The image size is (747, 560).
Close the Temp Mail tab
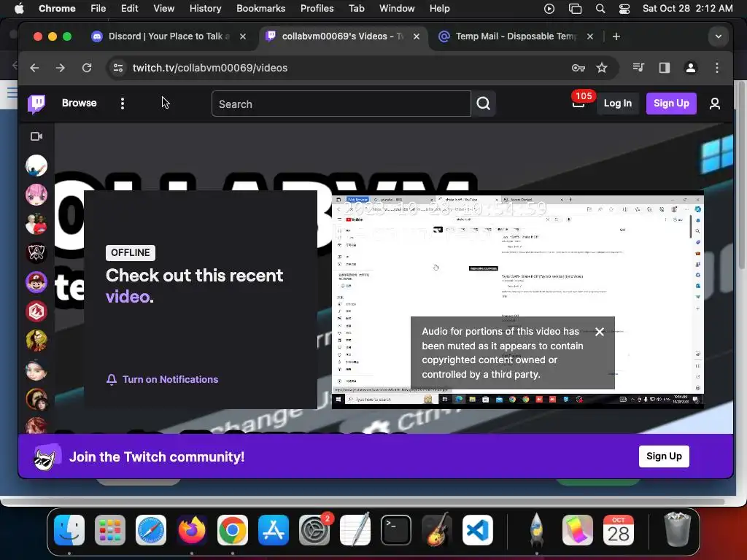589,36
